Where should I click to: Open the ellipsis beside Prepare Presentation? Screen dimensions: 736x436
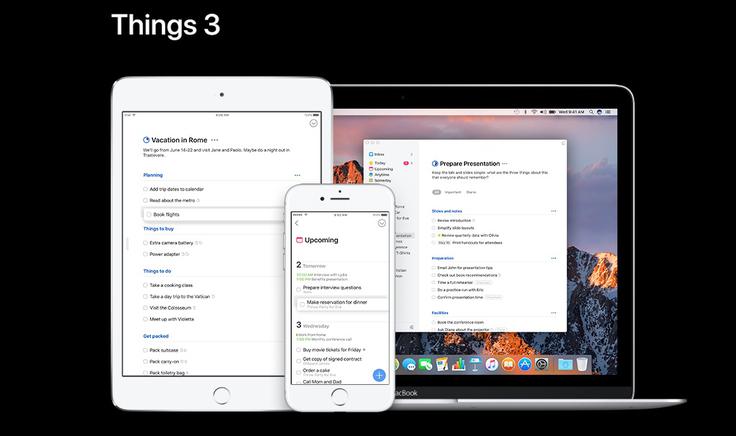click(x=505, y=164)
